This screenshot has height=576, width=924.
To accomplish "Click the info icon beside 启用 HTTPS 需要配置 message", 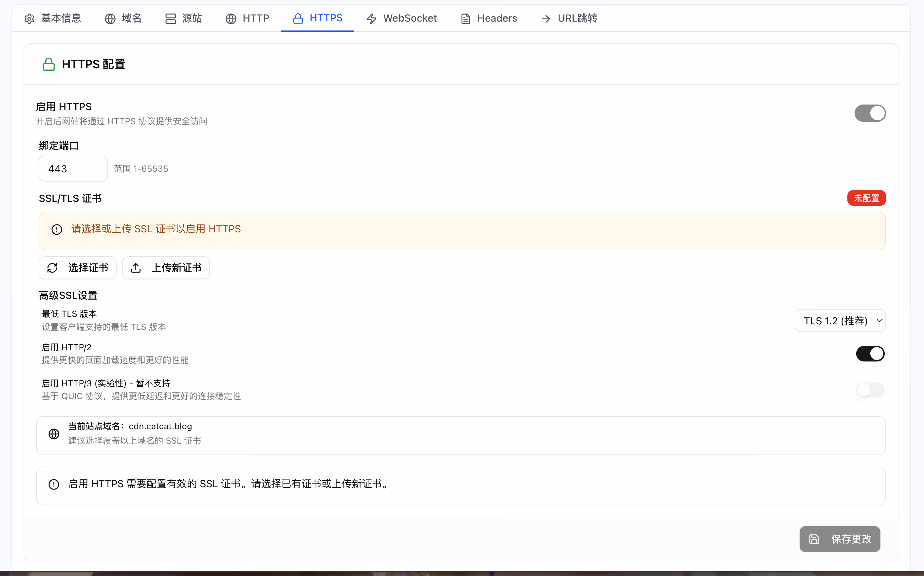I will coord(54,485).
